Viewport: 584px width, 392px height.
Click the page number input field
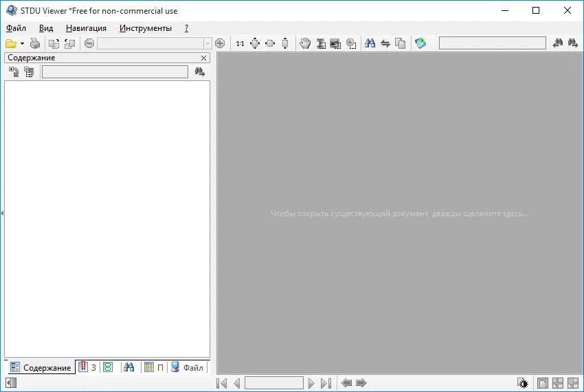pos(274,382)
